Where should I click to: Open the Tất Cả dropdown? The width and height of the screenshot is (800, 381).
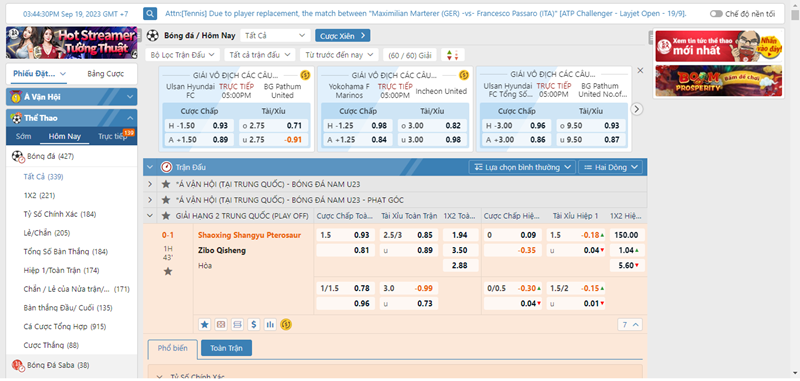(x=275, y=35)
